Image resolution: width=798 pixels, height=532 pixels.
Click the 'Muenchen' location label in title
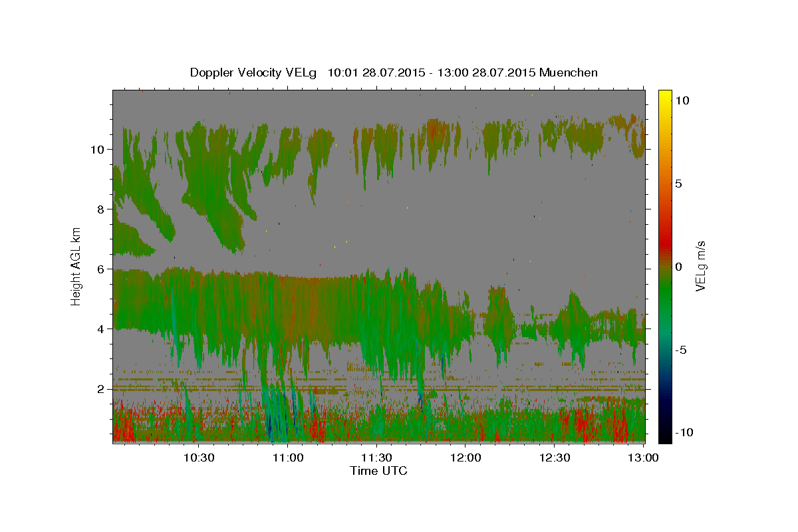click(569, 72)
